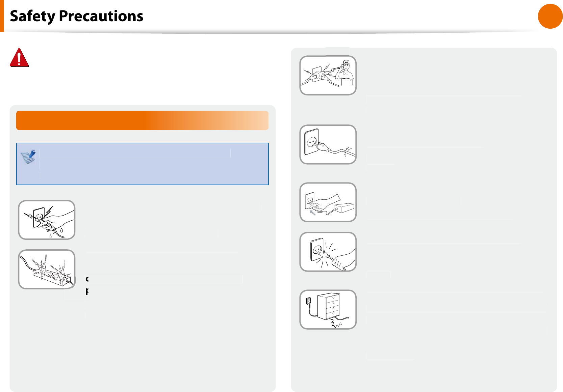Select the damaged power cord illustration
Viewport: 563px width, 392px height.
point(328,144)
